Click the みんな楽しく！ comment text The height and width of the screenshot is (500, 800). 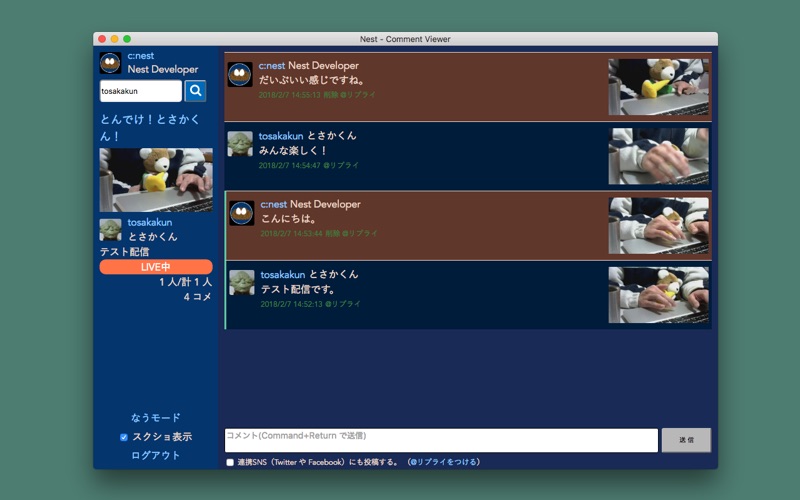[293, 151]
